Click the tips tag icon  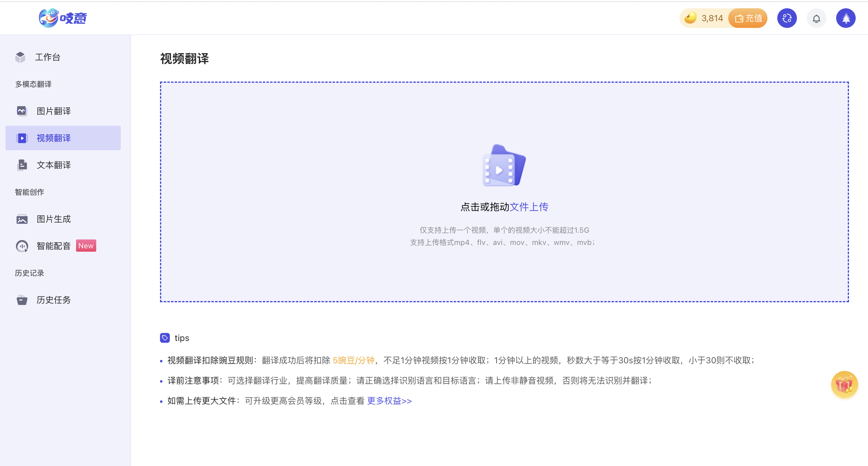(x=165, y=338)
